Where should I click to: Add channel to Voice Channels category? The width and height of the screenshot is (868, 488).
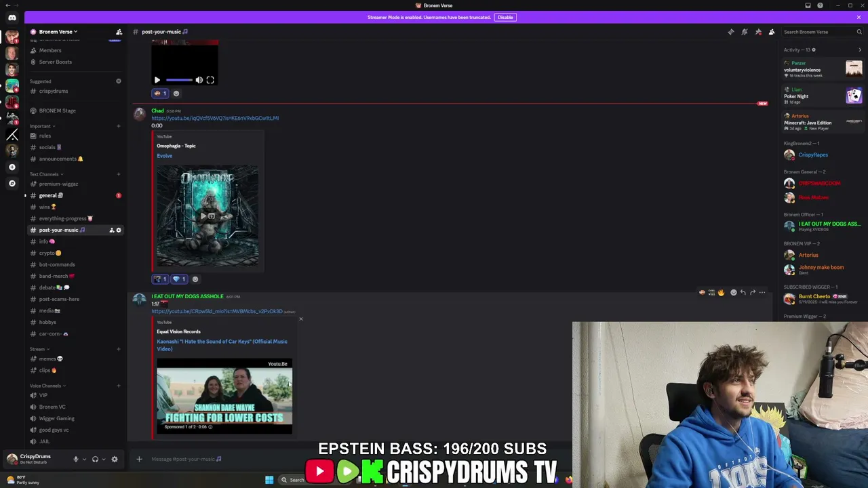[118, 386]
